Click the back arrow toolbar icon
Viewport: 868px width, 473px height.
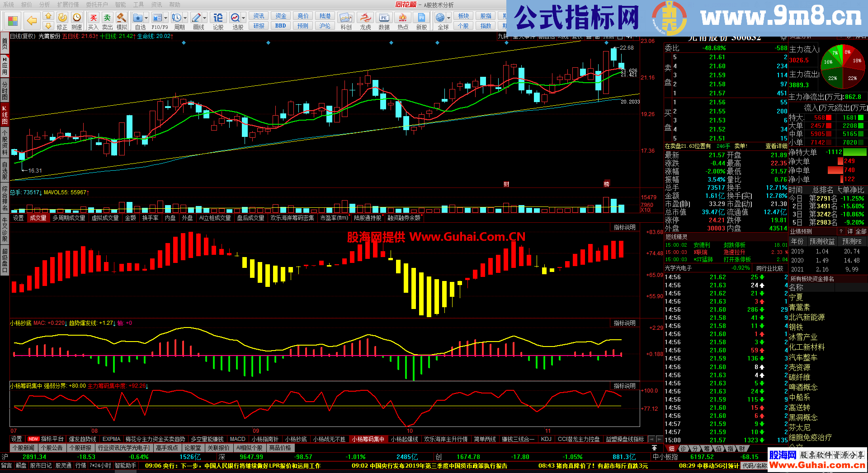click(x=32, y=20)
